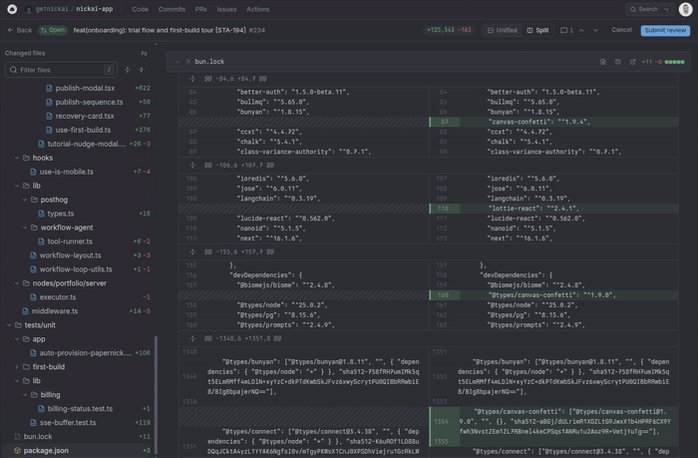Collapse the bun.lock file diff

click(x=177, y=61)
